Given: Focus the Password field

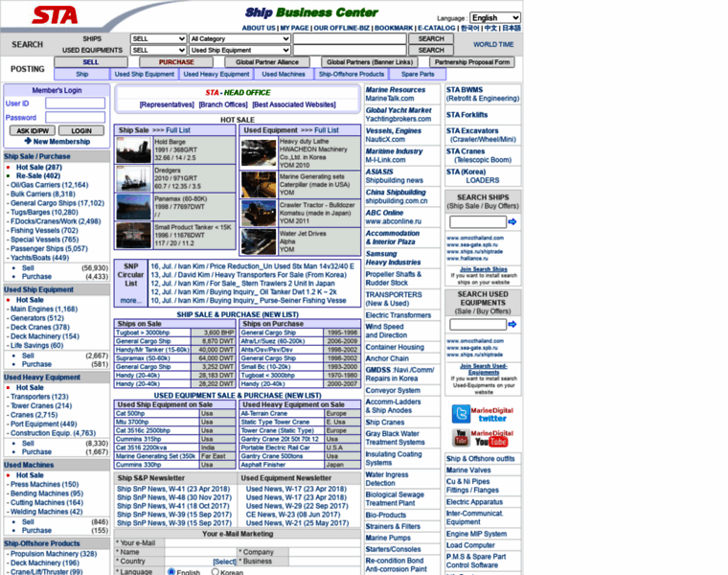Looking at the screenshot, I should coord(76,117).
